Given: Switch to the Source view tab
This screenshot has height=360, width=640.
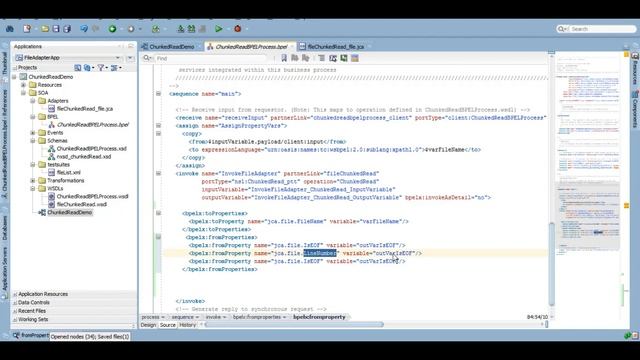Looking at the screenshot, I should 167,325.
